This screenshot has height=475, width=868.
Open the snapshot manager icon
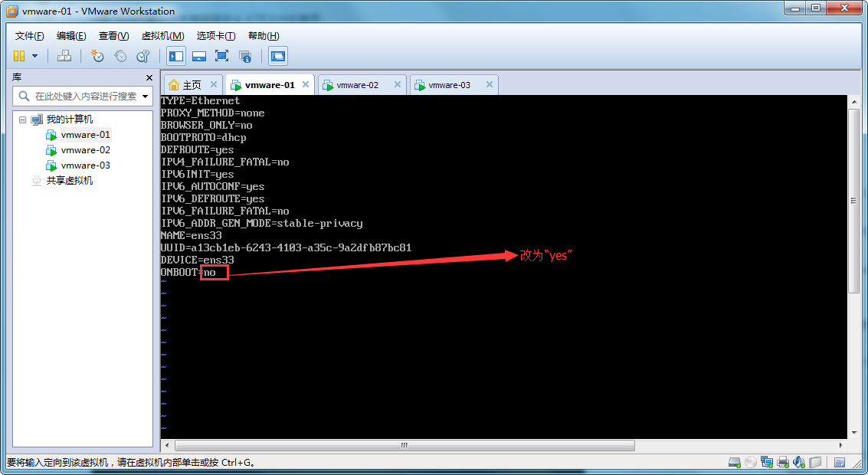click(x=143, y=56)
